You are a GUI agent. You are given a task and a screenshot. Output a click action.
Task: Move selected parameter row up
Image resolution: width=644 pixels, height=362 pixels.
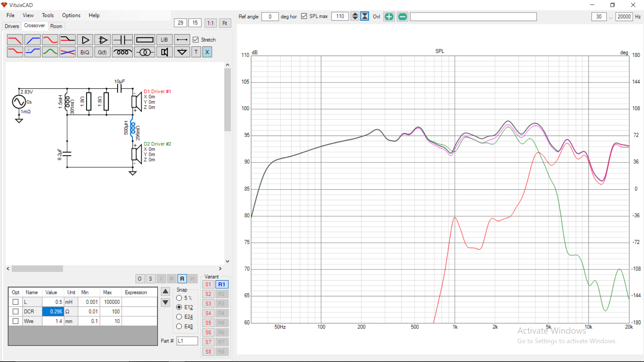pyautogui.click(x=166, y=291)
